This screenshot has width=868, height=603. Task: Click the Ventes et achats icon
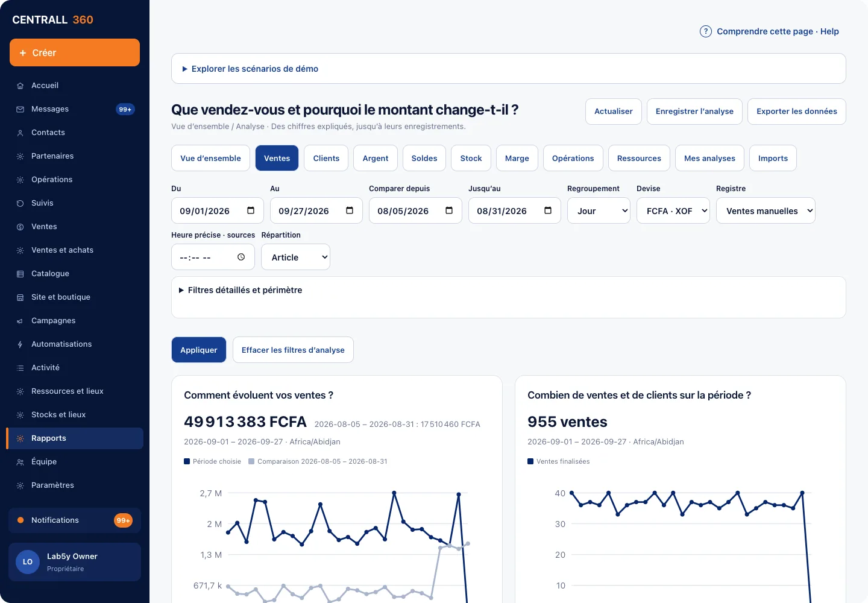tap(20, 250)
